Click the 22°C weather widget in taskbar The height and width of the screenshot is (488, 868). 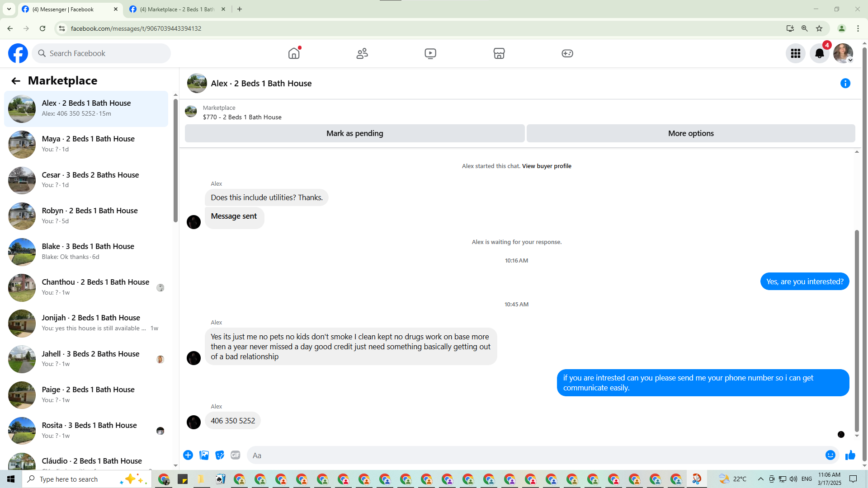point(732,479)
